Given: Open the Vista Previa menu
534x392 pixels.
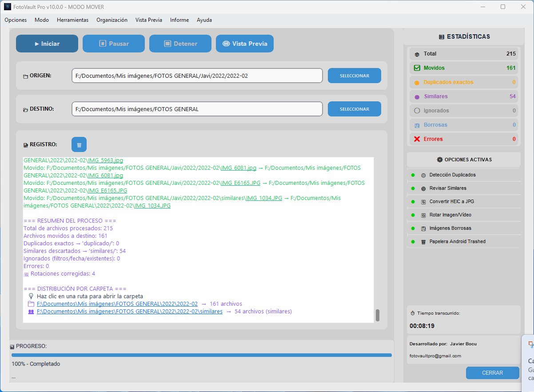Looking at the screenshot, I should tap(149, 20).
